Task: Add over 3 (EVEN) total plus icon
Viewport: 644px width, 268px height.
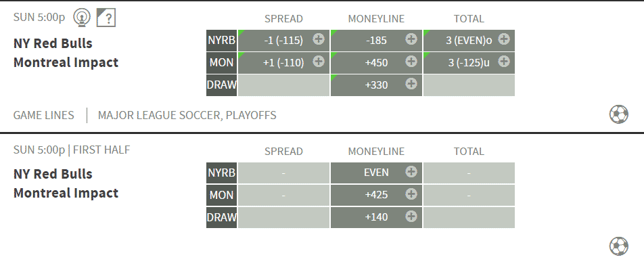Action: click(x=504, y=39)
